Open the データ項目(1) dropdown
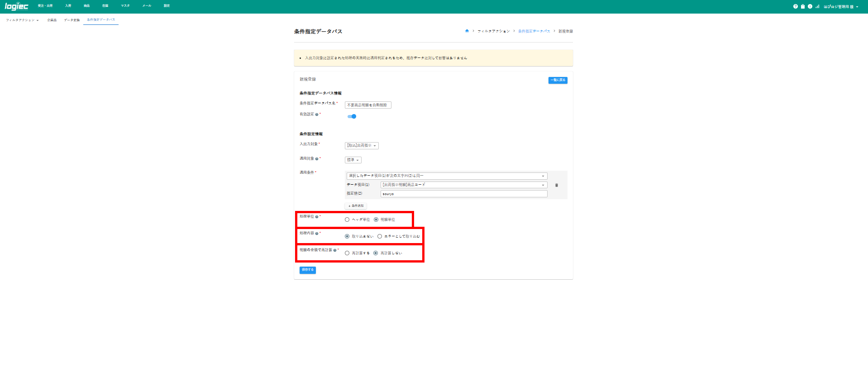Image resolution: width=868 pixels, height=368 pixels. point(463,185)
